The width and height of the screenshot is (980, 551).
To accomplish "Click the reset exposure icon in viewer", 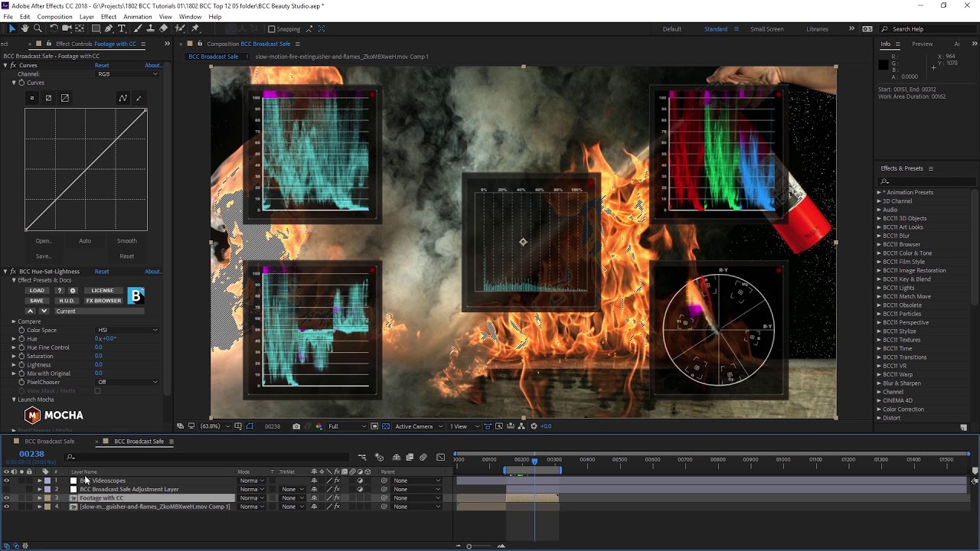I will pyautogui.click(x=534, y=426).
